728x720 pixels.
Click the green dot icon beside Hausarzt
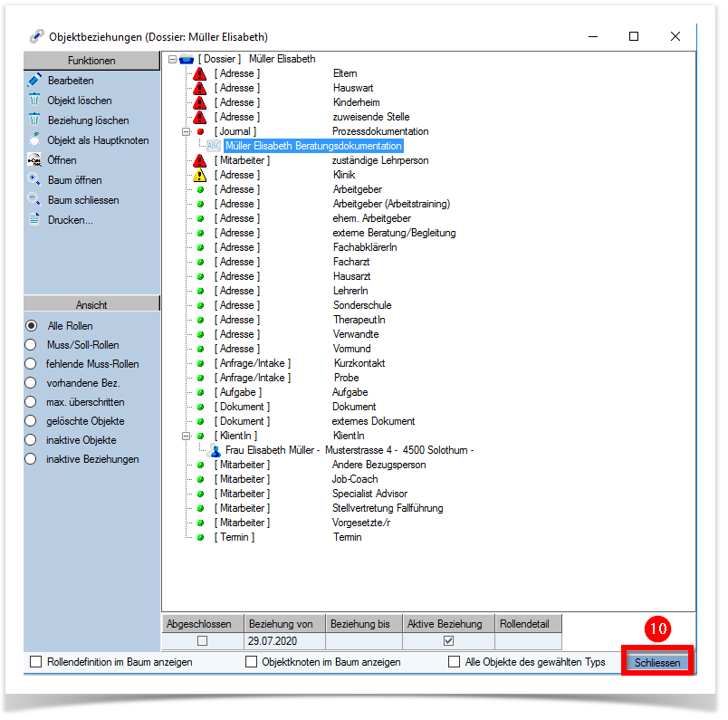(x=201, y=276)
